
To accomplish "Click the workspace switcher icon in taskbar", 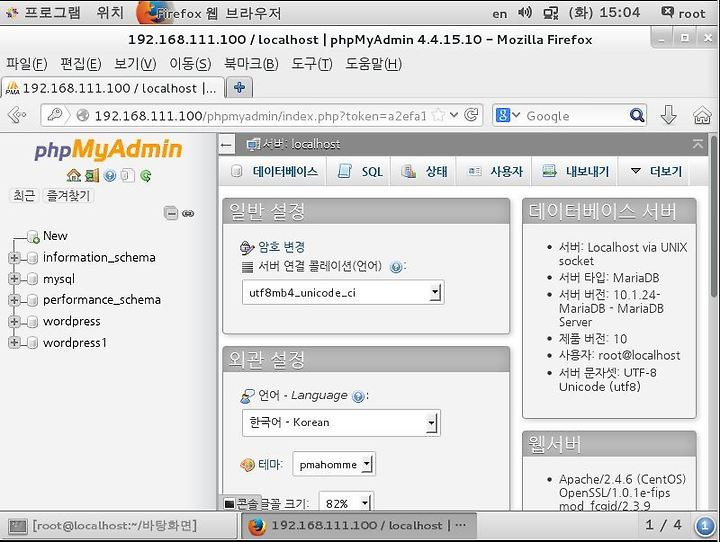I will point(704,525).
